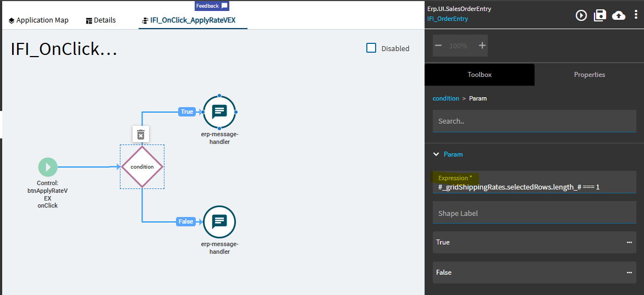Select the green start trigger node
Screen dimensions: 644x295
click(x=48, y=168)
